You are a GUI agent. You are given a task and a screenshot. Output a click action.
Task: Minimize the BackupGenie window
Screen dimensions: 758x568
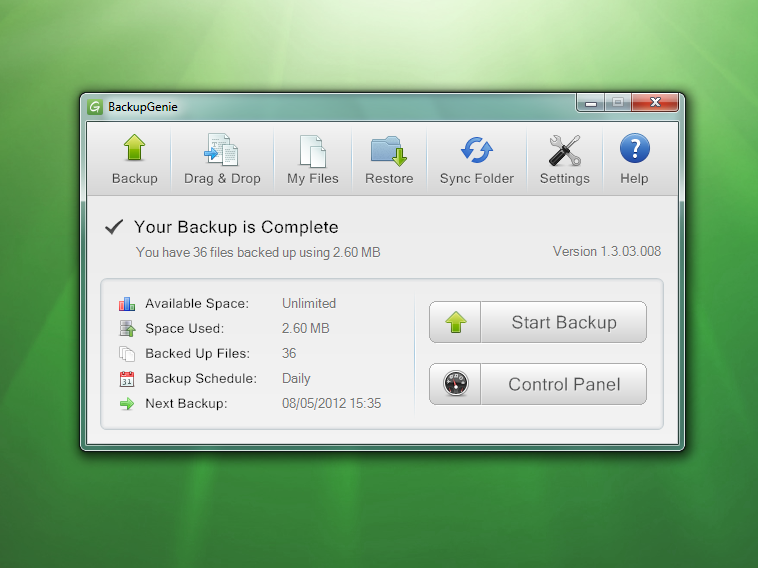point(591,102)
